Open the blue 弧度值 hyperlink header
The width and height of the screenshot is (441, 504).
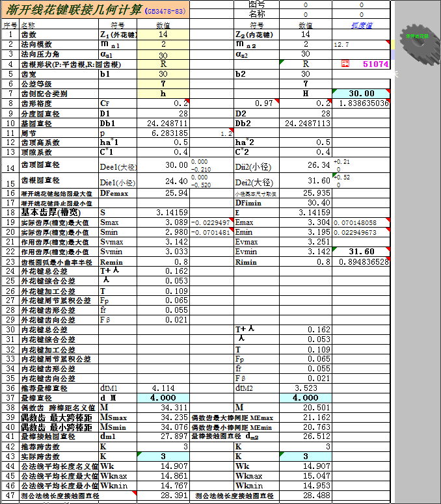(x=361, y=25)
